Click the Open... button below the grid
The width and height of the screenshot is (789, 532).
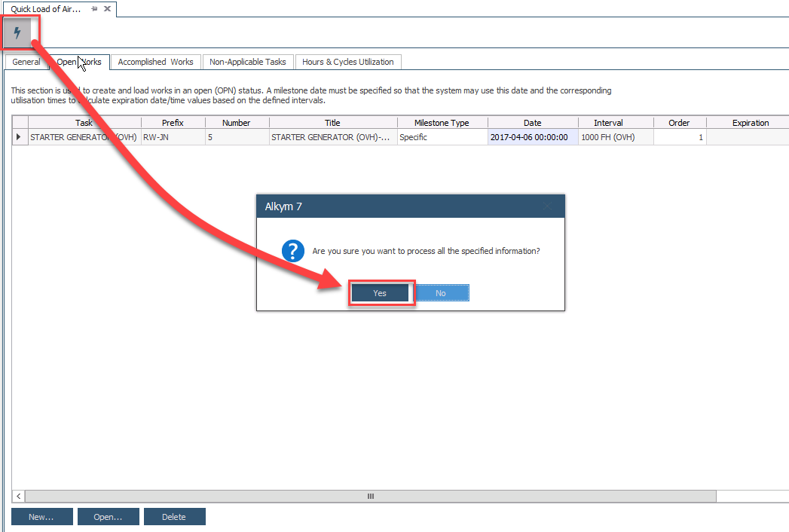(108, 517)
